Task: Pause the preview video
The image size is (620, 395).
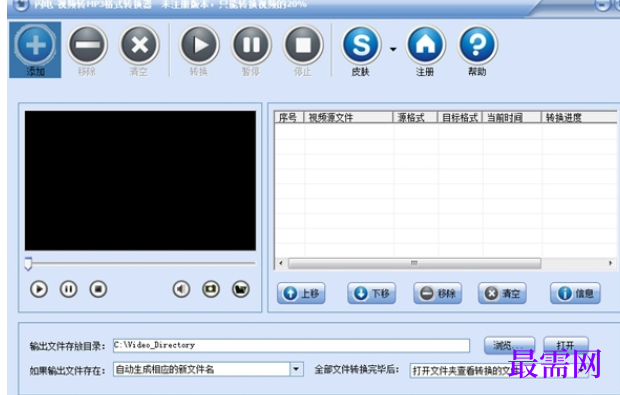Action: pyautogui.click(x=68, y=289)
